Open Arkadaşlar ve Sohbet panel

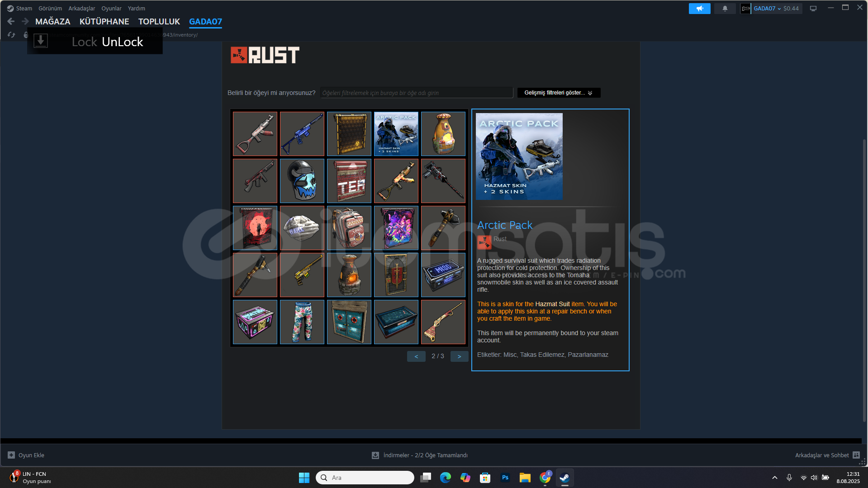[827, 455]
